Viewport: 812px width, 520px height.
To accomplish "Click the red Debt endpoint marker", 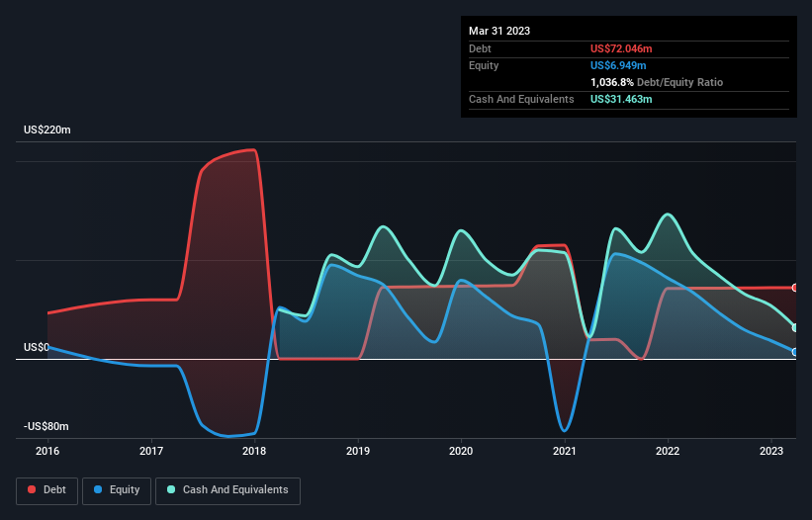I will 795,288.
